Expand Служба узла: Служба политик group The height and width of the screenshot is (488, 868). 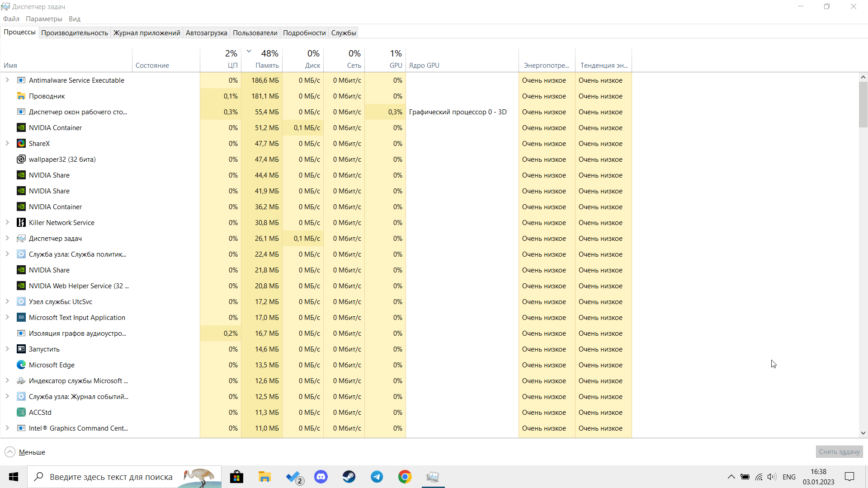[x=7, y=254]
